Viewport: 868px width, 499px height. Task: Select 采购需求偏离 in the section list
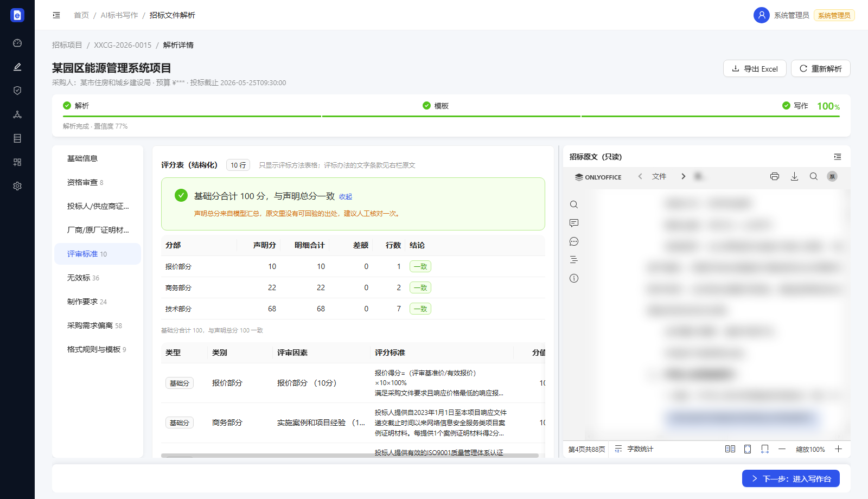tap(98, 325)
